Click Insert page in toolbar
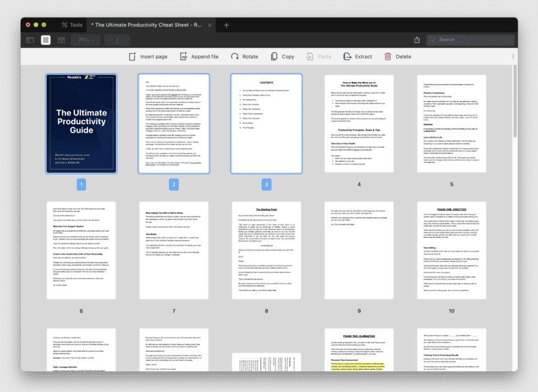Image resolution: width=538 pixels, height=392 pixels. 148,56
